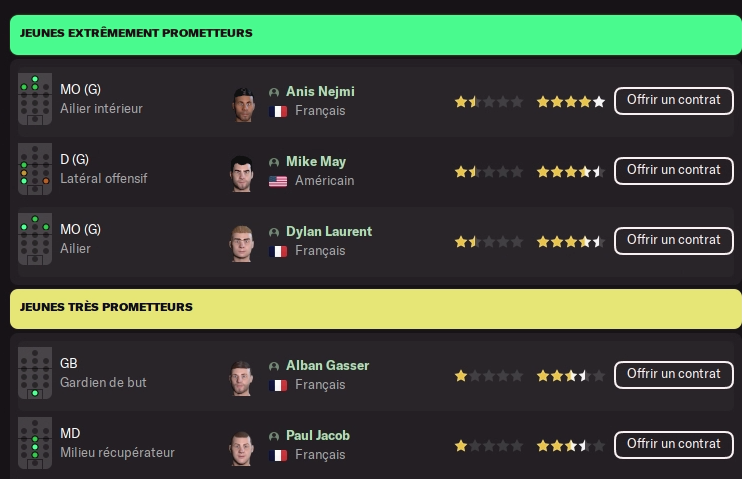Click the person icon beside Alban Gasser's name
Image resolution: width=742 pixels, height=479 pixels.
[274, 366]
